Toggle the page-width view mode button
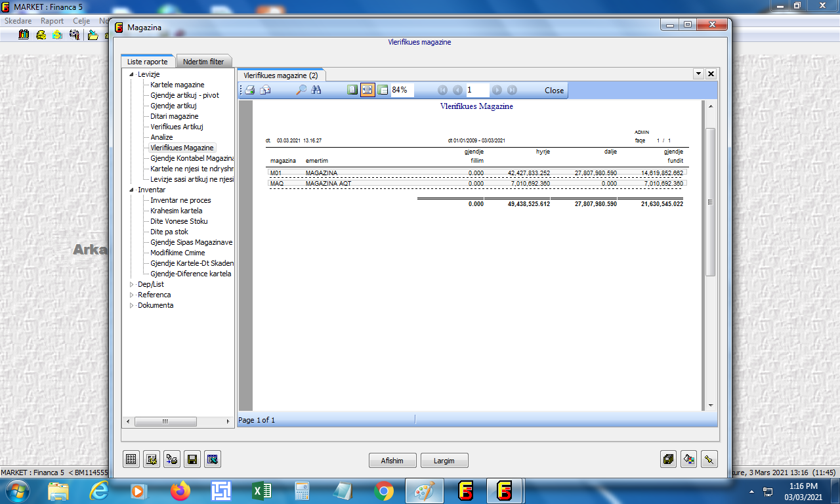The height and width of the screenshot is (504, 840). pyautogui.click(x=367, y=90)
